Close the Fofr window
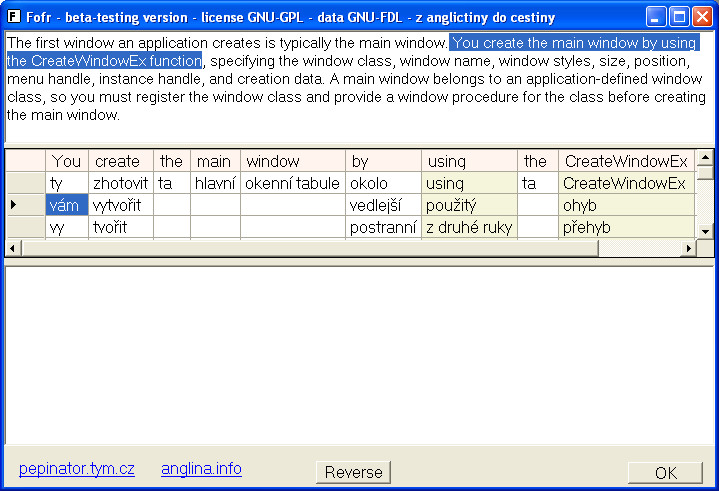Screen dimensions: 719x491 click(702, 17)
